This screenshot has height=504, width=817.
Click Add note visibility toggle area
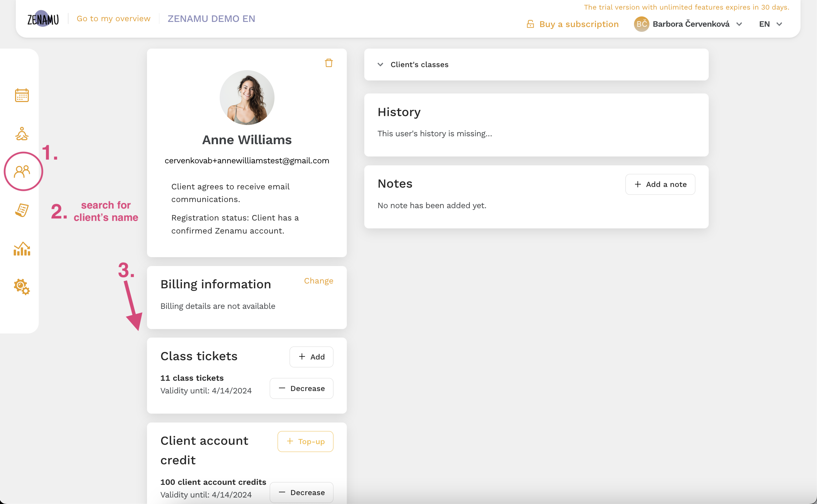pyautogui.click(x=659, y=184)
